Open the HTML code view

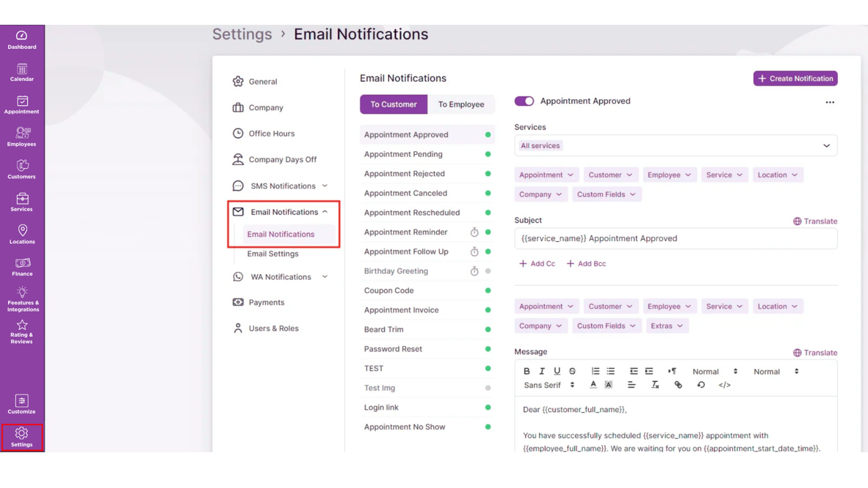tap(724, 385)
